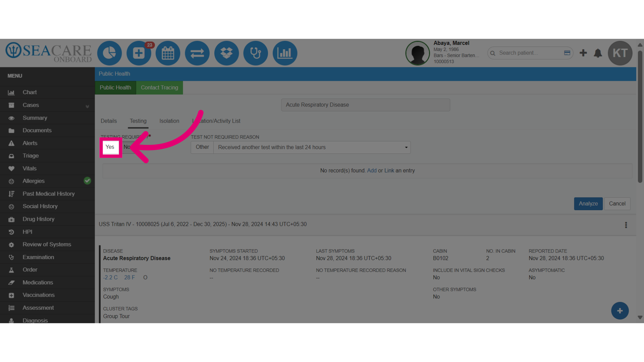Screen dimensions: 644x362
Task: Switch to the Details tab
Action: click(x=109, y=121)
